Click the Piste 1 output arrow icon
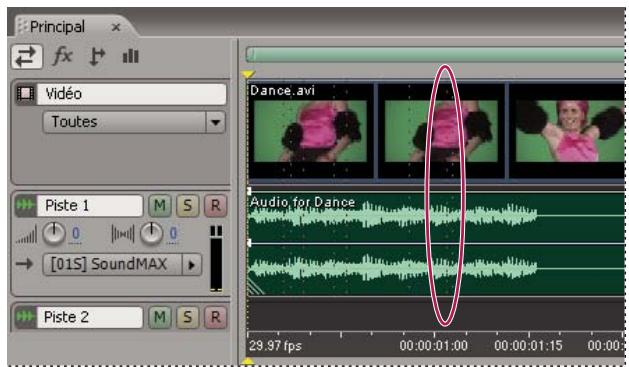This screenshot has width=629, height=367. (x=24, y=264)
